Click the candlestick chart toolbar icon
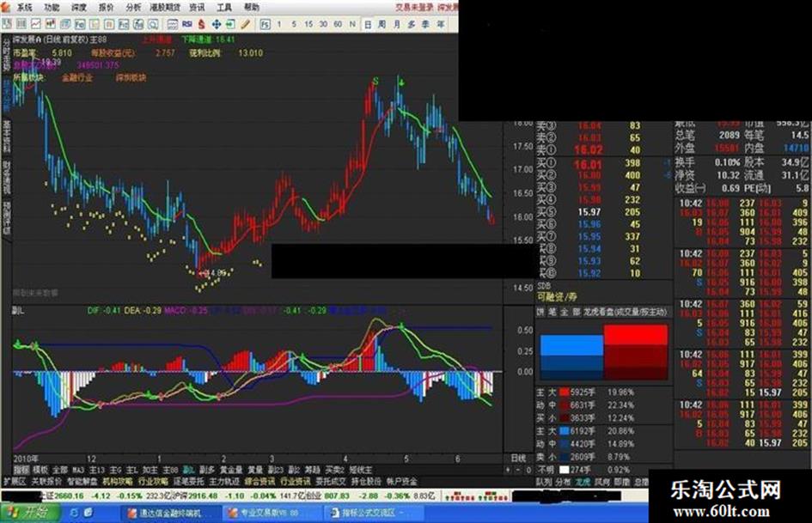Screen dimensions: 812x523 [x=50, y=24]
